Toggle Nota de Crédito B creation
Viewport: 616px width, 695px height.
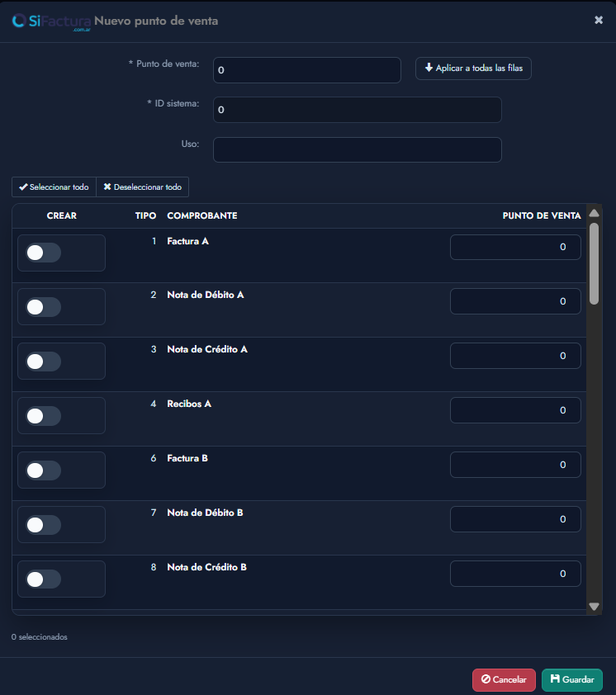pyautogui.click(x=44, y=579)
